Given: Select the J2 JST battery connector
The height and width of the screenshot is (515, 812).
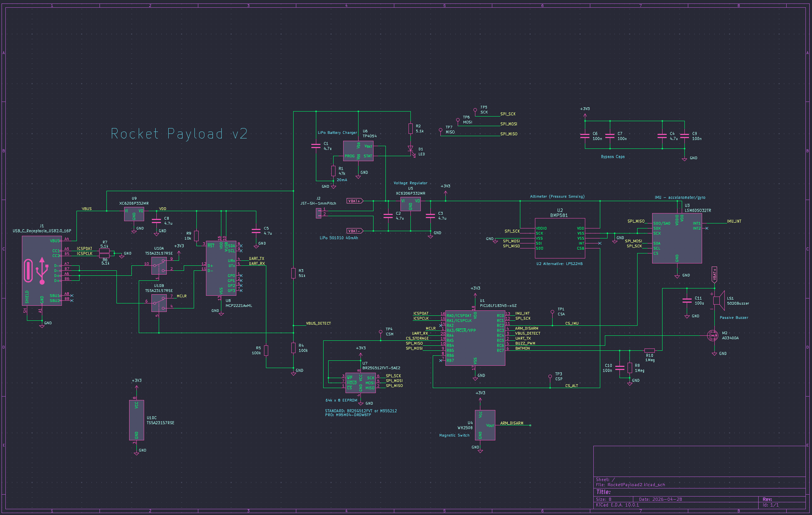Looking at the screenshot, I should coord(319,213).
